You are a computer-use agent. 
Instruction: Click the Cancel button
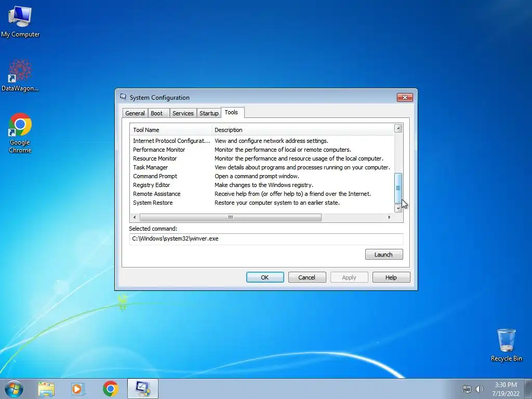pyautogui.click(x=307, y=277)
